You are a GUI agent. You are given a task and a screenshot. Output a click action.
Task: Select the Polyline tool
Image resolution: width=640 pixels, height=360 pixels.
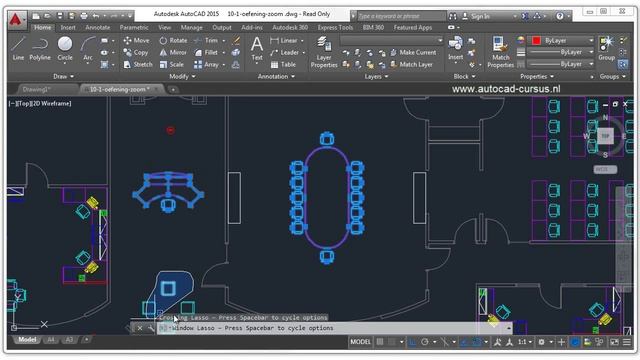[40, 48]
